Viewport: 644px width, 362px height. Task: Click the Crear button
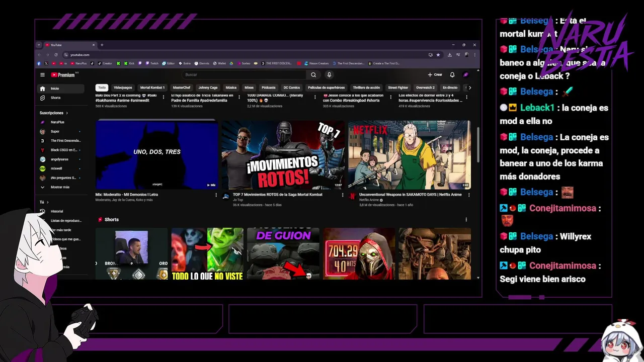(435, 75)
